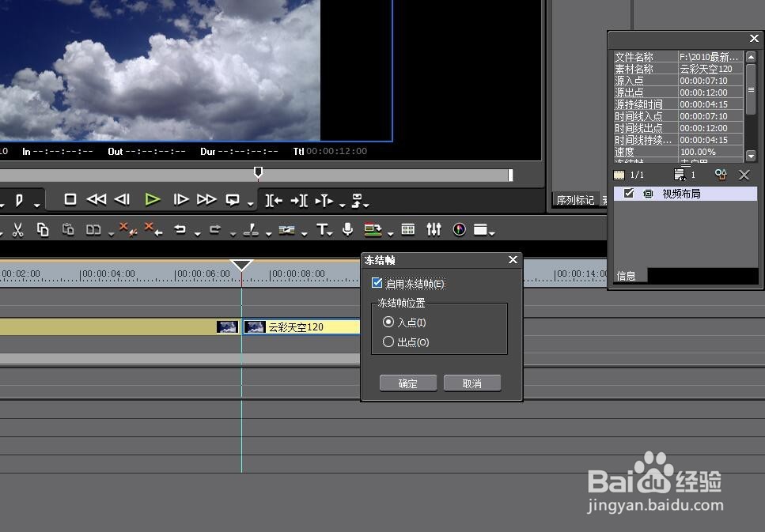
Task: Open the Add Cut Point dropdown arrow
Action: coord(268,235)
